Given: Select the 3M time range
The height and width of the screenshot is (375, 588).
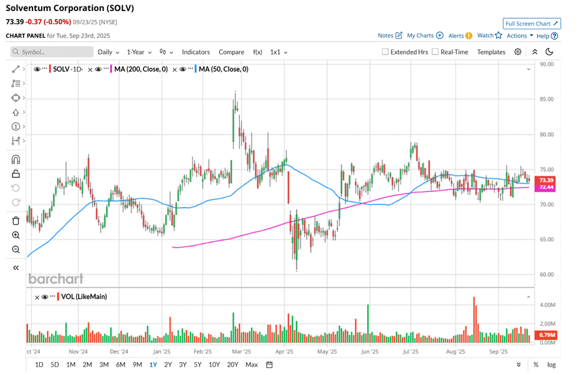Looking at the screenshot, I should click(x=104, y=365).
